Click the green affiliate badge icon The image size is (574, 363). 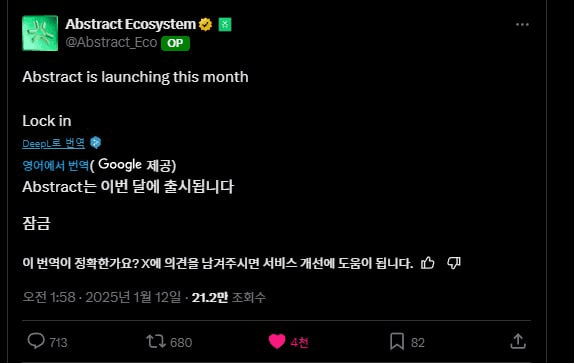tap(225, 25)
